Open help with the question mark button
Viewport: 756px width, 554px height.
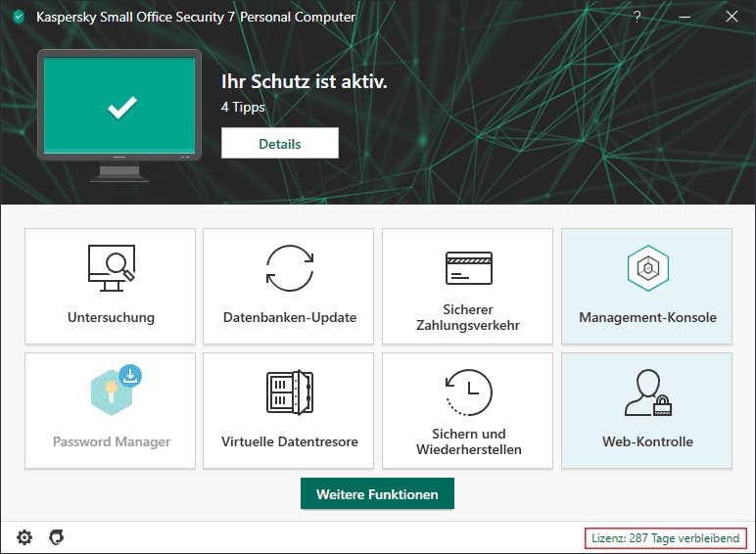[638, 18]
